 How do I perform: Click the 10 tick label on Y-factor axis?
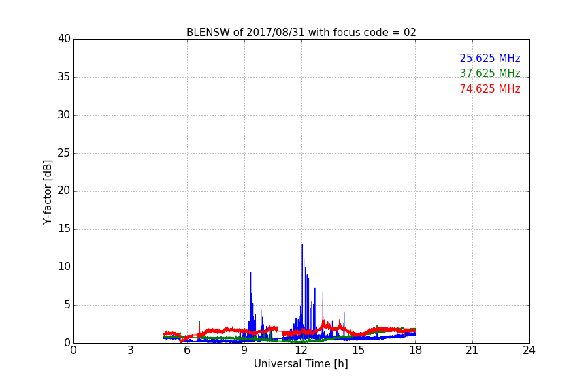pyautogui.click(x=64, y=267)
